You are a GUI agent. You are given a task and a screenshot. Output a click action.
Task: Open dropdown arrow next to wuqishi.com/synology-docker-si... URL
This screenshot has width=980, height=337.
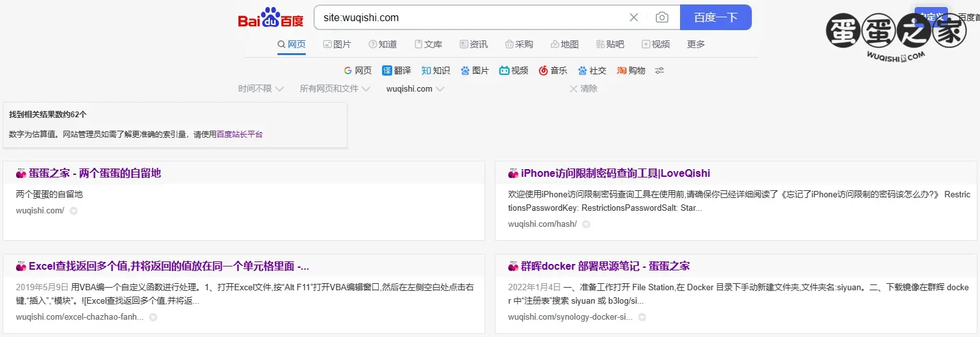pos(642,317)
